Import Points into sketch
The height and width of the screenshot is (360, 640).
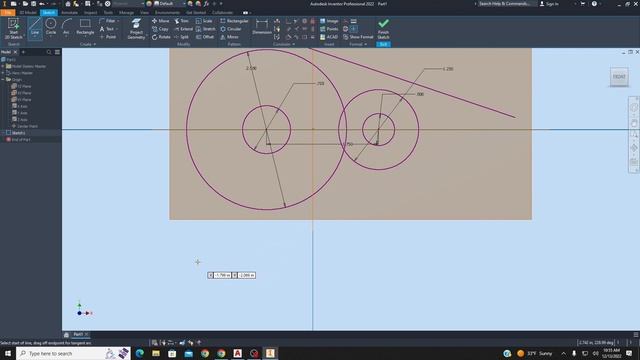(x=329, y=29)
